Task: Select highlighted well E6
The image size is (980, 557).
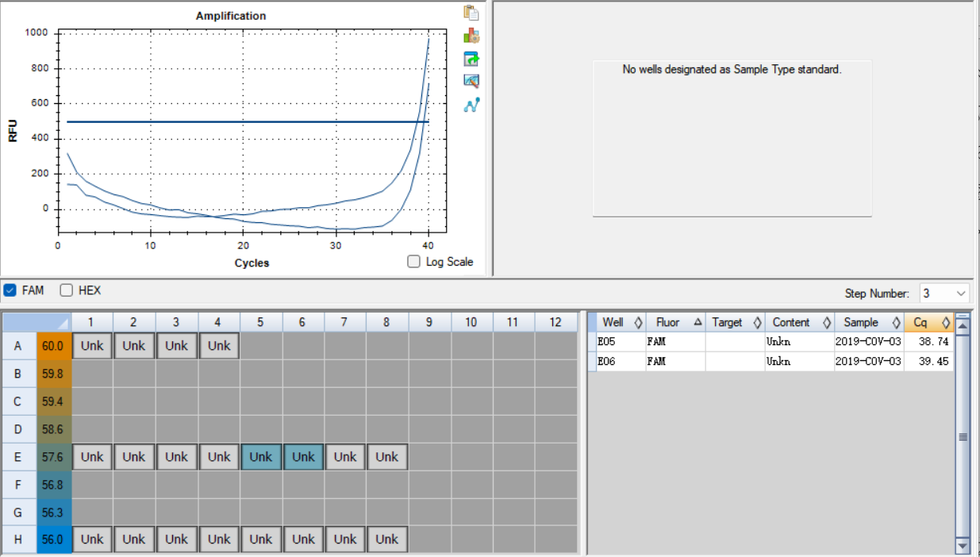Action: [x=303, y=457]
